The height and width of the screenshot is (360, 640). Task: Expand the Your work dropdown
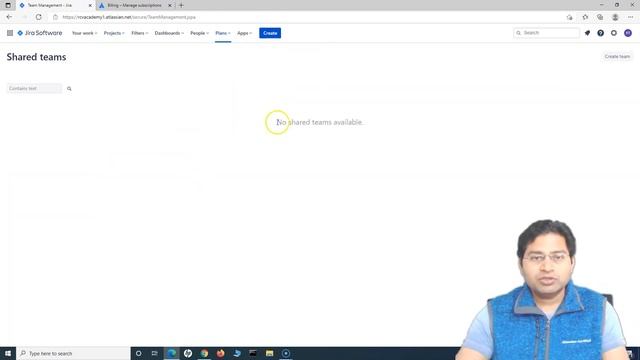click(x=84, y=33)
